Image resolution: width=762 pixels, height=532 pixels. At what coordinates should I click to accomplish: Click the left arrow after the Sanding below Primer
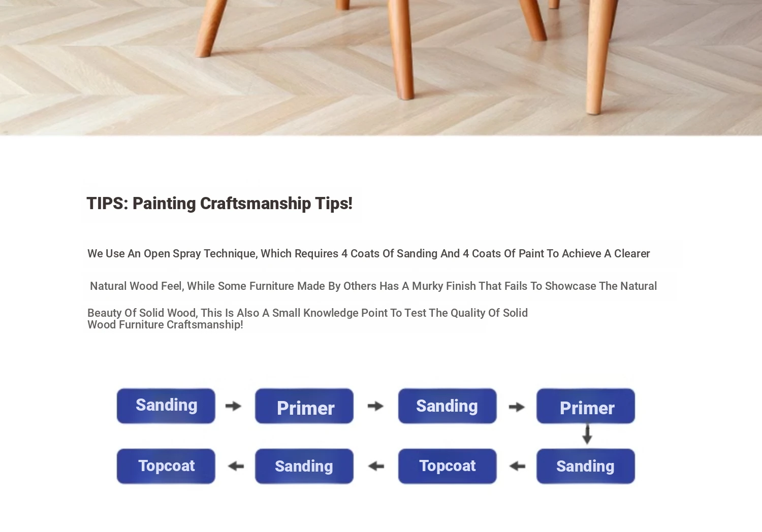click(x=517, y=466)
